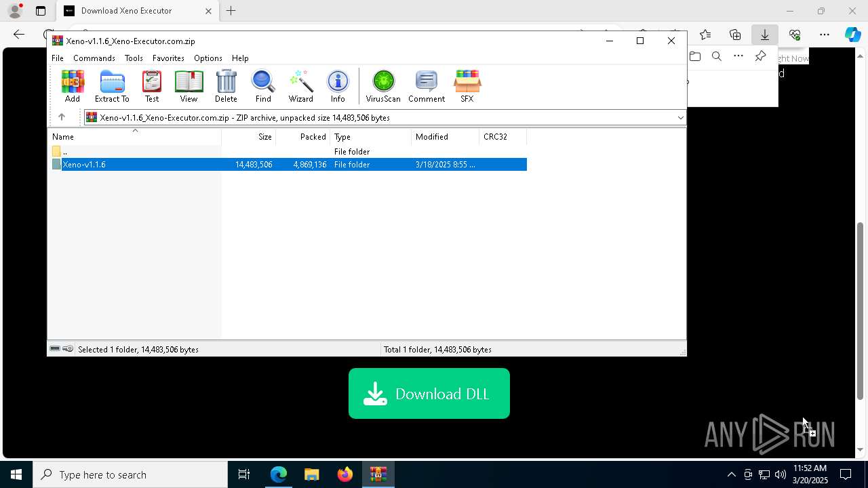Open notification center icon

846,474
